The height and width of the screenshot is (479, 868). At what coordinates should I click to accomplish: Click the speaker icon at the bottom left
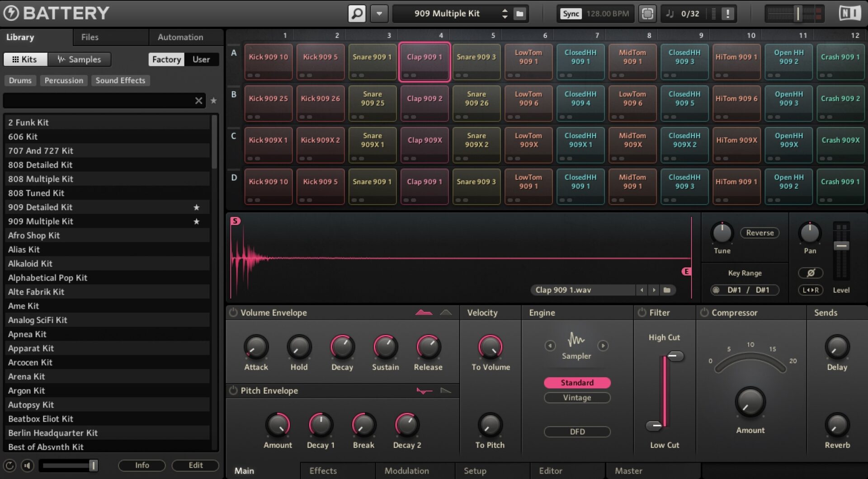pos(26,465)
